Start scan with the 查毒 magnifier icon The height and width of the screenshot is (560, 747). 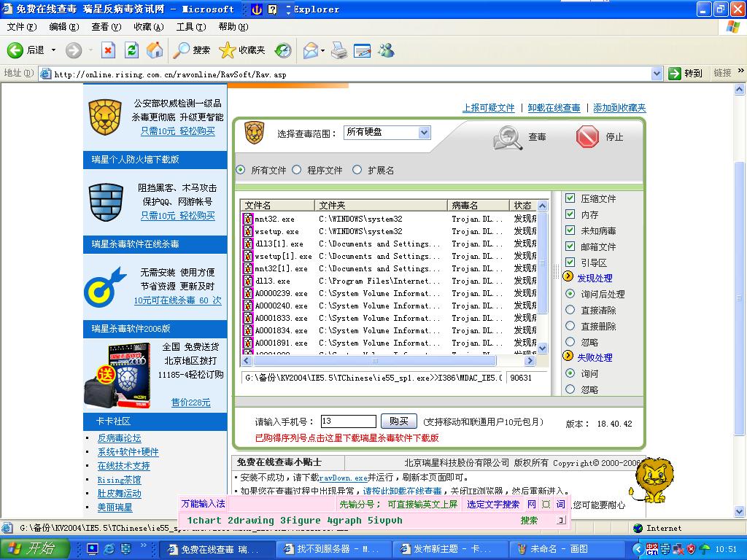coord(508,138)
